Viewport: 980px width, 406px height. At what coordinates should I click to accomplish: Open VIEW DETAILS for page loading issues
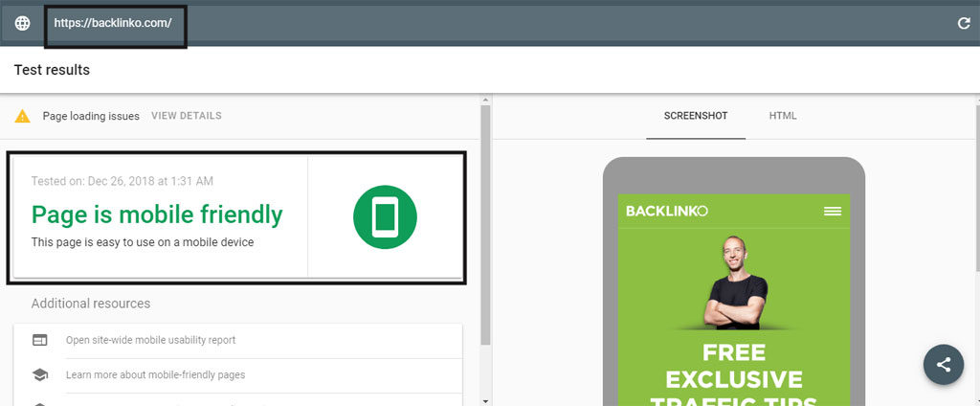click(187, 116)
